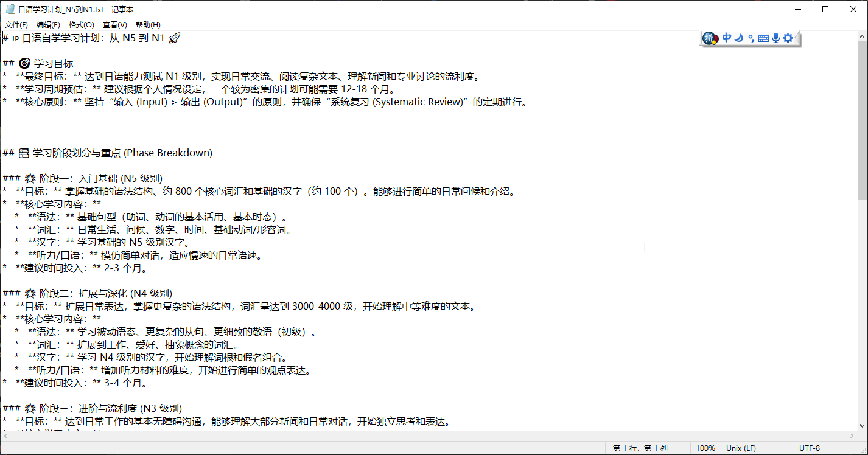This screenshot has width=868, height=455.
Task: Click the vertical scrollbar thumb
Action: [x=863, y=120]
